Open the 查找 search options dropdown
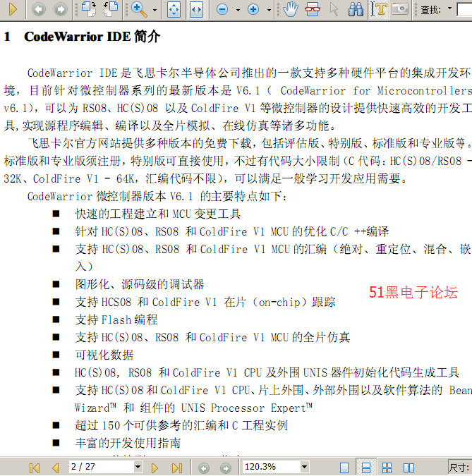The height and width of the screenshot is (476, 472). [450, 8]
